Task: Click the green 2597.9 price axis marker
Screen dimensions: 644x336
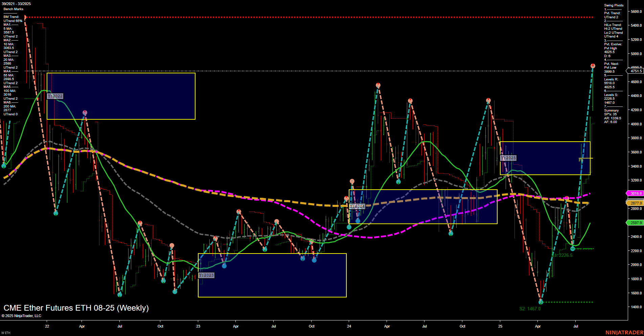Action: [635, 223]
